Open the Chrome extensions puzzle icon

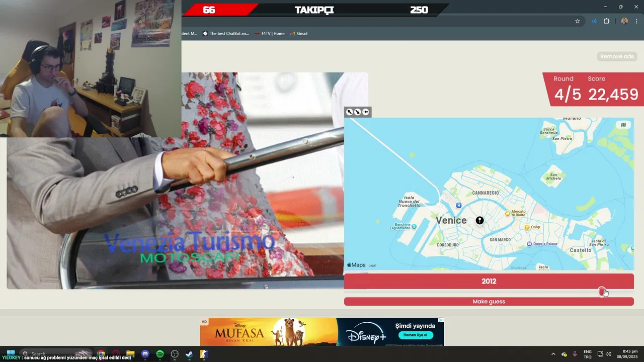(x=606, y=21)
